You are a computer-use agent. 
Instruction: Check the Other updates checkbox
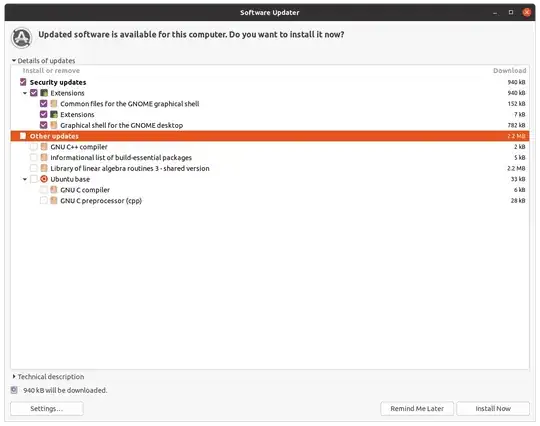pyautogui.click(x=23, y=136)
